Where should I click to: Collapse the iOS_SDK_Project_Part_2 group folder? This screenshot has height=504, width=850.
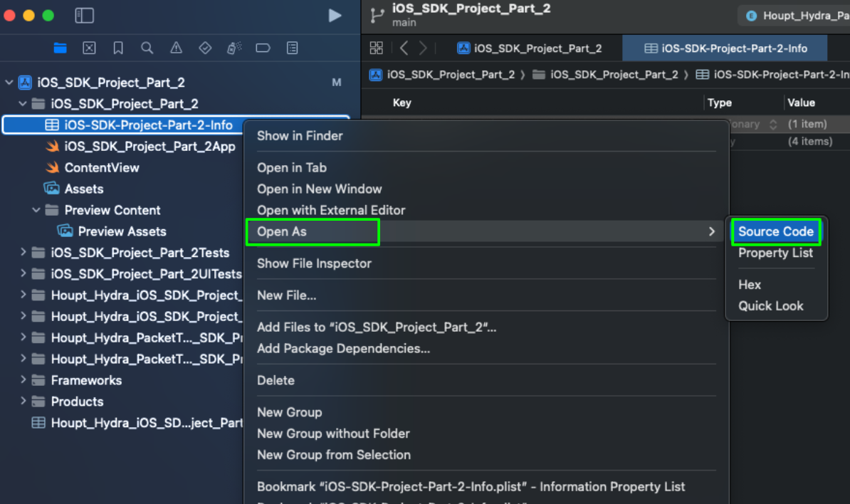23,103
